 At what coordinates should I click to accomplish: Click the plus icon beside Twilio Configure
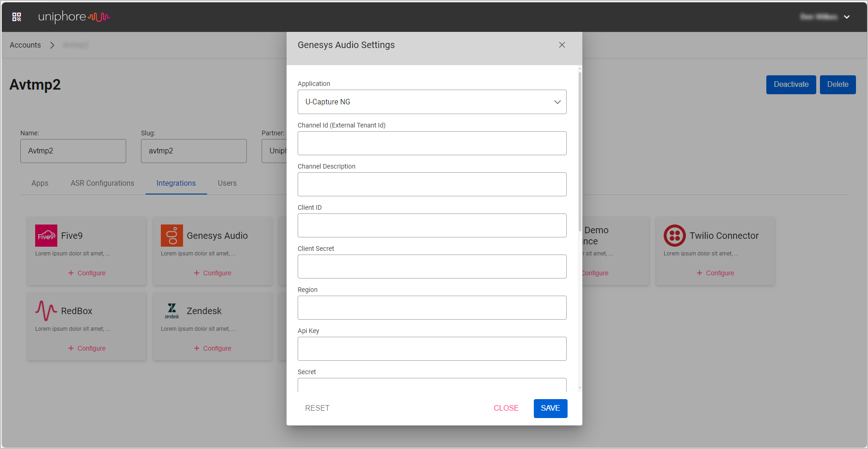pyautogui.click(x=700, y=273)
